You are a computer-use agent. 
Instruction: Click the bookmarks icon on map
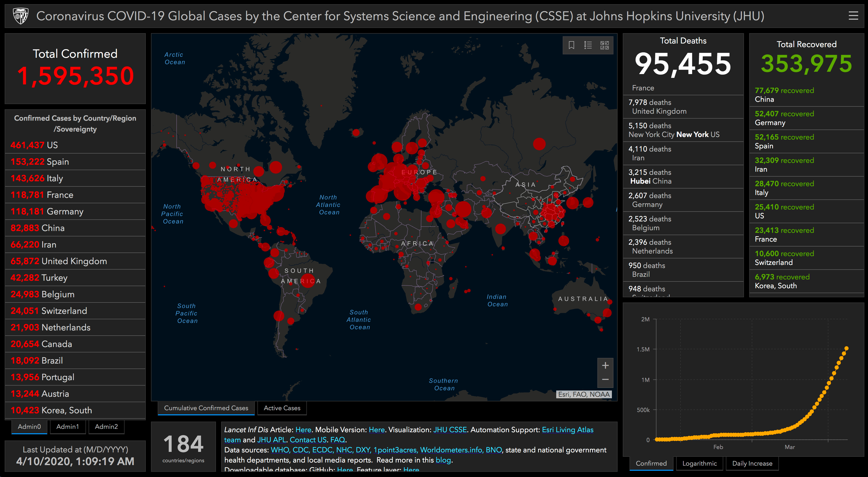click(x=571, y=45)
